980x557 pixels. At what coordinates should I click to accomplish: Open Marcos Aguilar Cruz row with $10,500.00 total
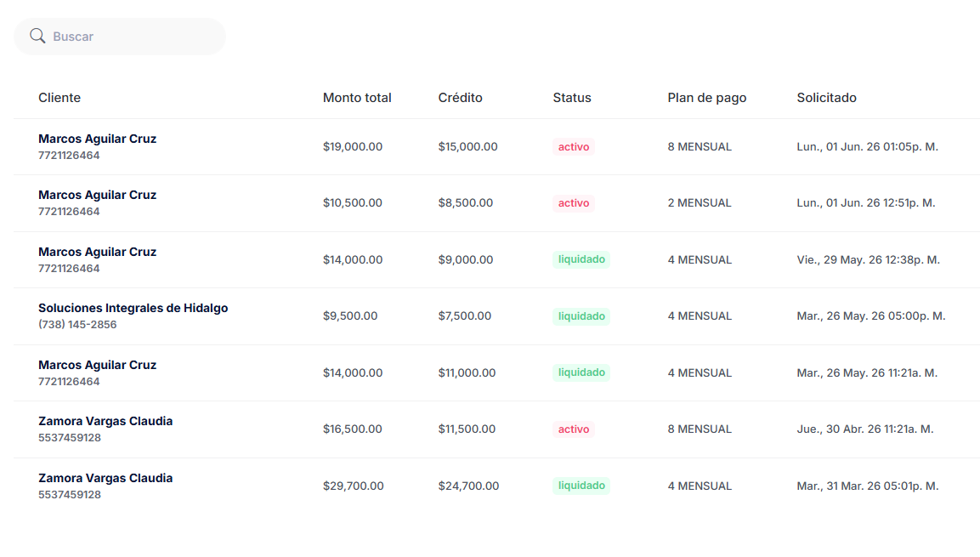point(497,203)
